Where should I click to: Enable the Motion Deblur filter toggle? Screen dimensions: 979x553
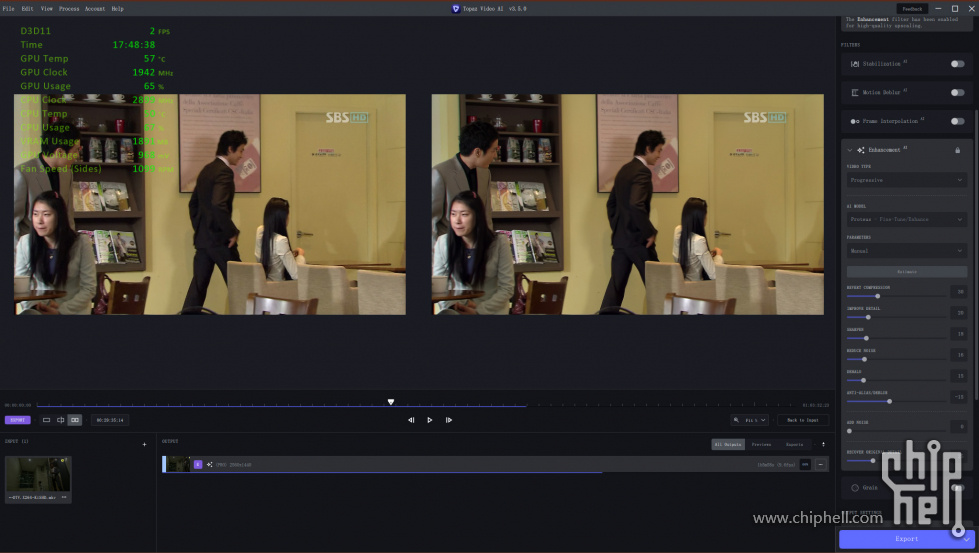coord(957,92)
